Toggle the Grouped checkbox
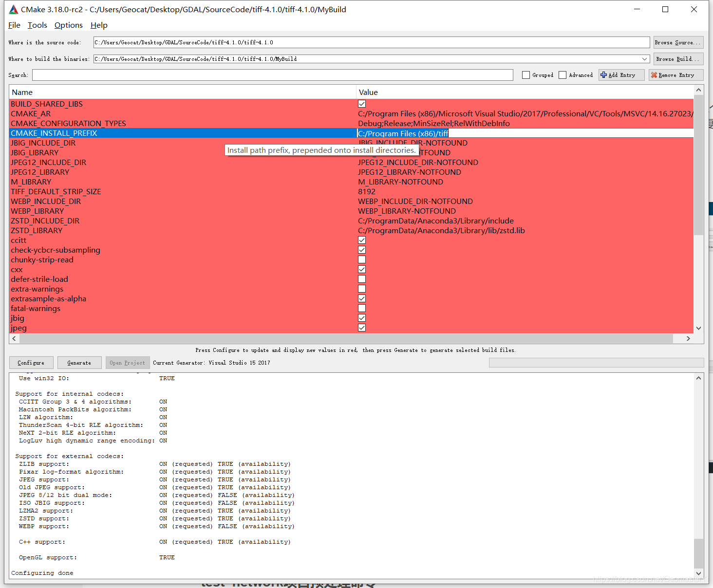713x588 pixels. pyautogui.click(x=526, y=75)
